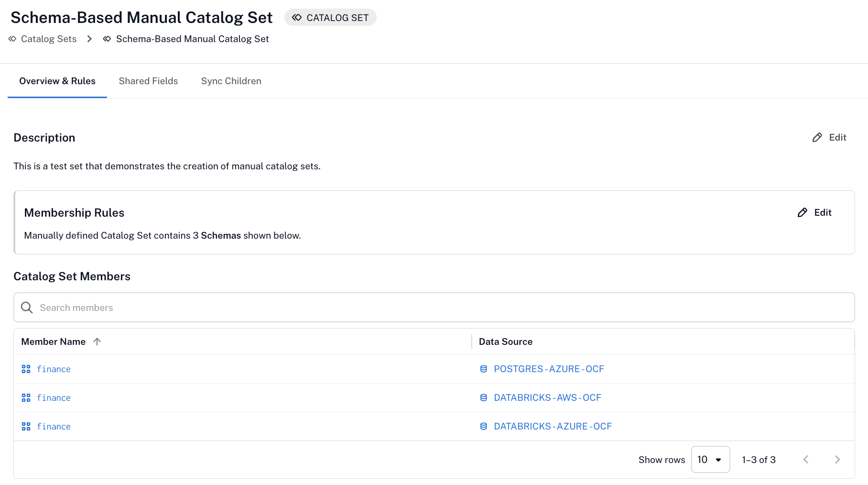Switch to the Shared Fields tab
The image size is (868, 485).
click(148, 81)
